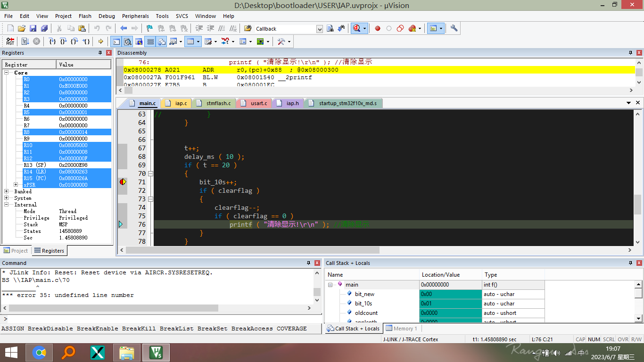The width and height of the screenshot is (644, 362).
Task: Toggle auto-hide pin on Registers panel
Action: click(100, 53)
